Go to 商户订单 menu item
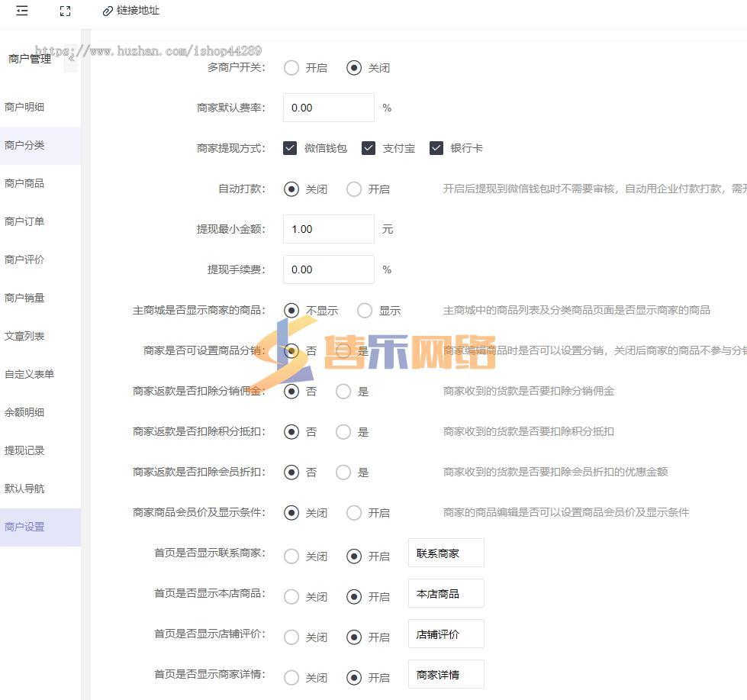Image resolution: width=747 pixels, height=700 pixels. (40, 221)
